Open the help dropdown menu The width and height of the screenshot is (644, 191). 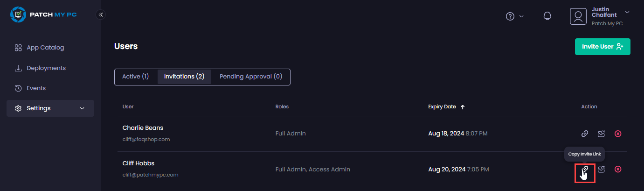tap(515, 16)
